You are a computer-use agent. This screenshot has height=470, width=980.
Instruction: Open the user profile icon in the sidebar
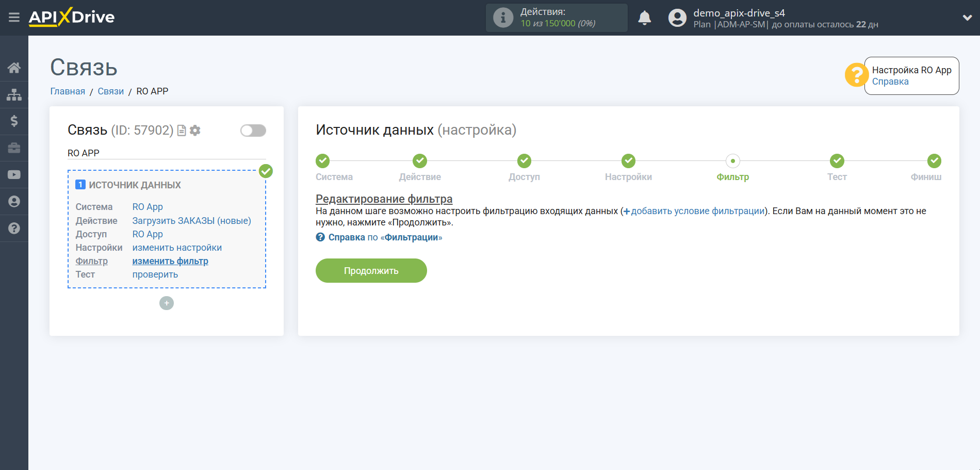point(14,201)
